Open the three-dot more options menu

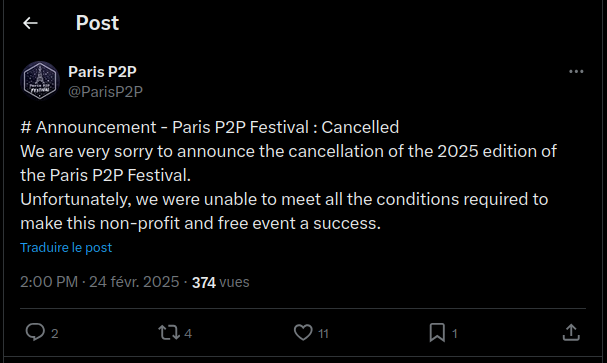[x=576, y=72]
